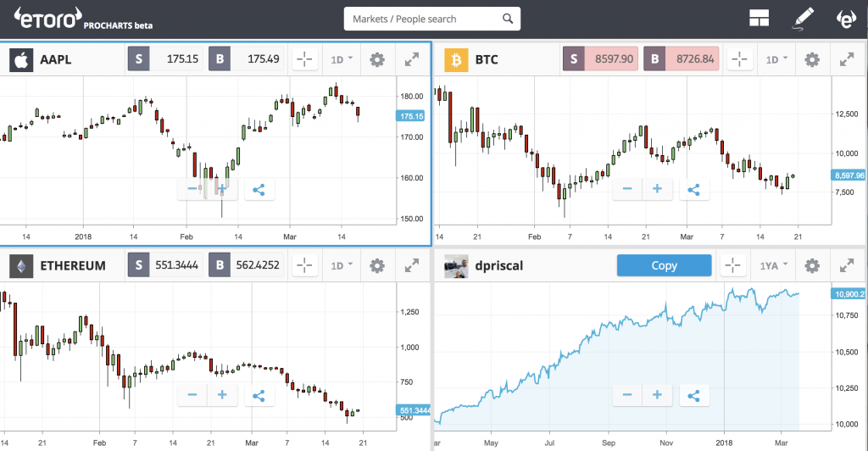Click the Ethereum logo
This screenshot has width=868, height=451.
click(x=21, y=265)
